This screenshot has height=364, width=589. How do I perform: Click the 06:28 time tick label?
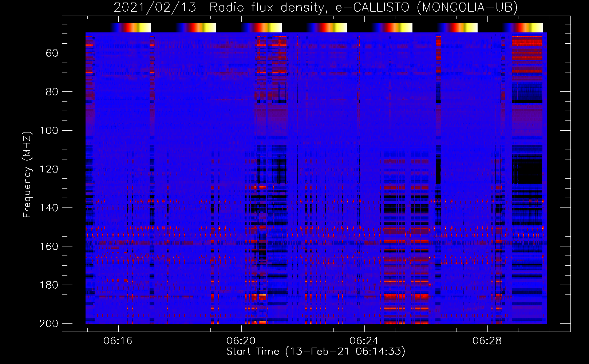(x=487, y=341)
